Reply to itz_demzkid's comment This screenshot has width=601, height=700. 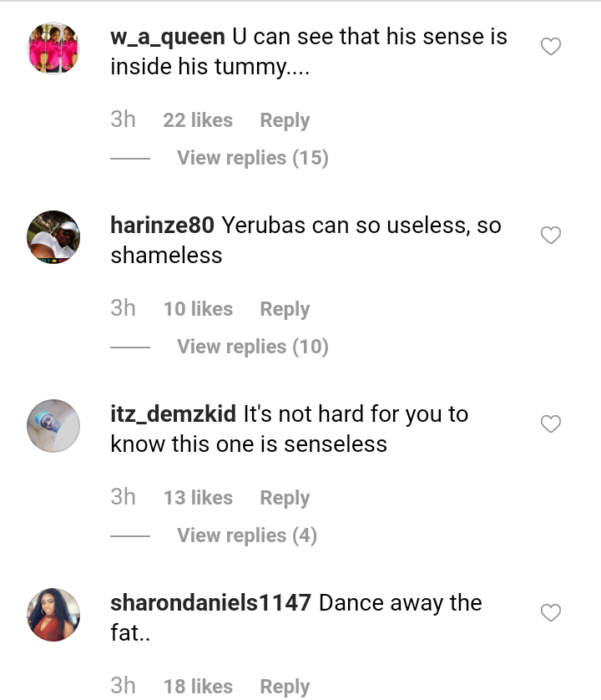pyautogui.click(x=285, y=498)
